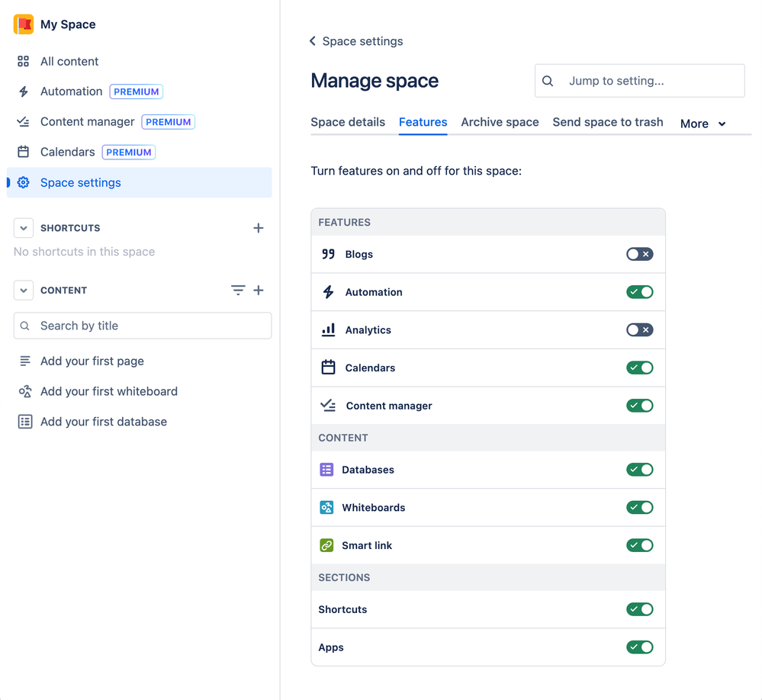Image resolution: width=762 pixels, height=700 pixels.
Task: Click the purple Databases icon
Action: tap(326, 470)
